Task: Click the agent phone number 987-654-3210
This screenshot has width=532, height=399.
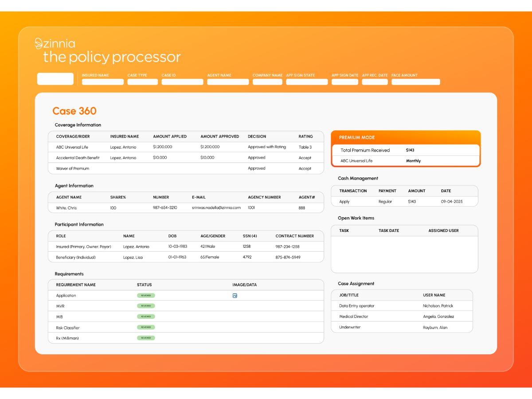Action: point(165,208)
